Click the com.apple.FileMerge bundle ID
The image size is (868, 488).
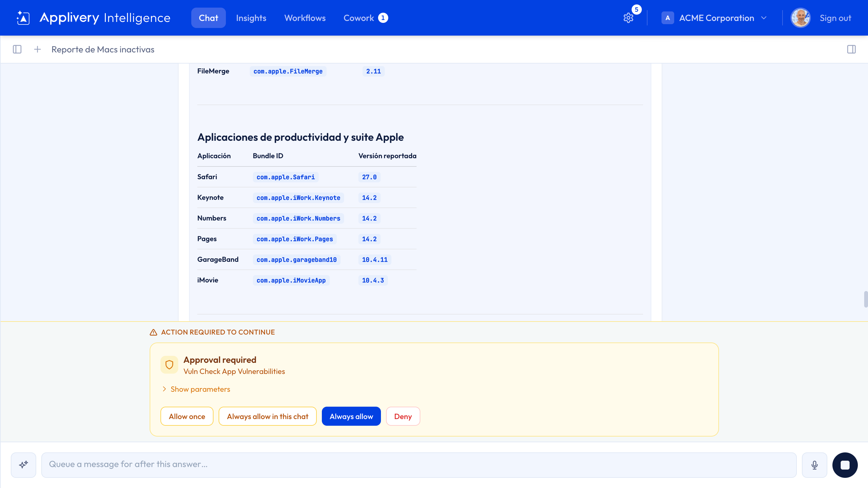tap(288, 71)
